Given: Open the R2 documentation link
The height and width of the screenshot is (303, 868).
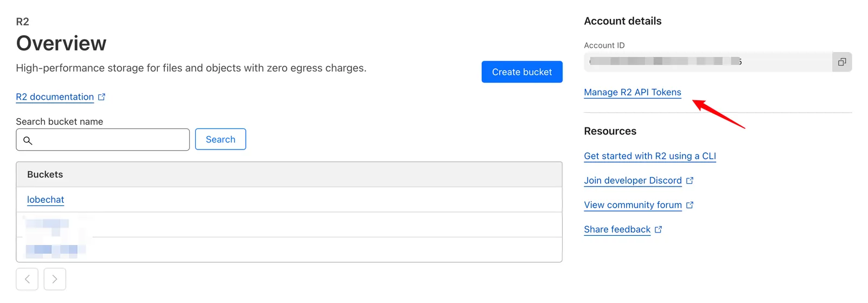Looking at the screenshot, I should [x=55, y=97].
